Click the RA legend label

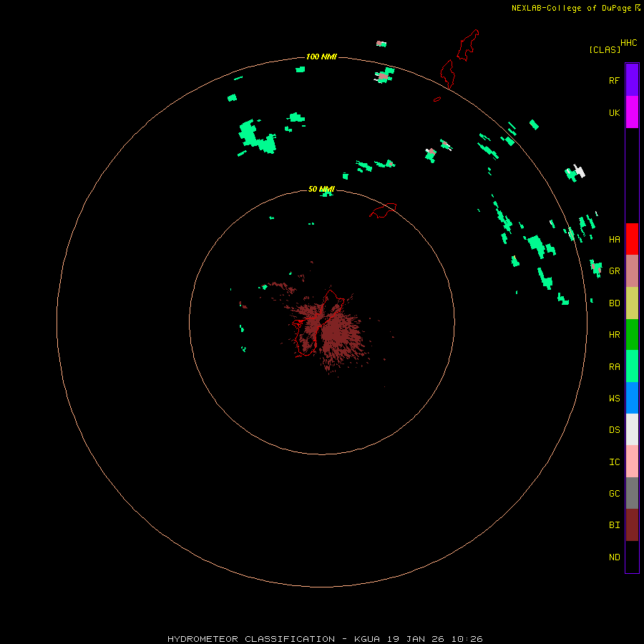(x=614, y=366)
